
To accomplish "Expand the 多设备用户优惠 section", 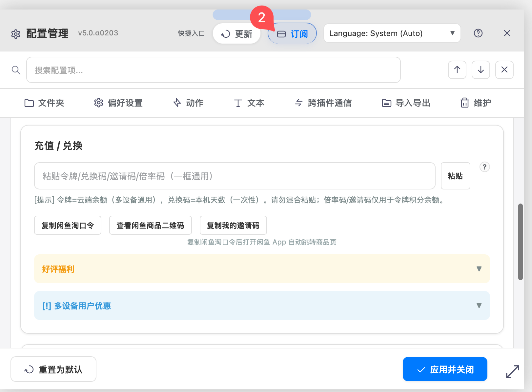I will (x=262, y=305).
